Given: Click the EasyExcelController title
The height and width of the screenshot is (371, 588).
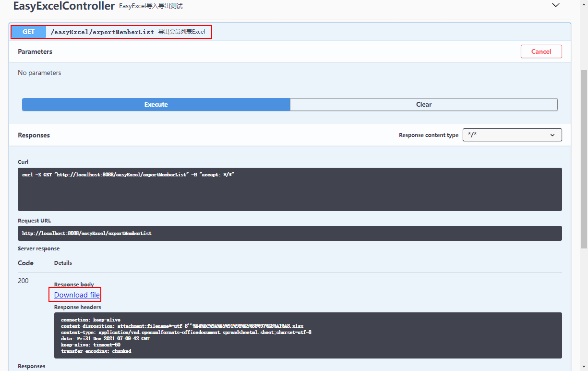Looking at the screenshot, I should coord(64,6).
